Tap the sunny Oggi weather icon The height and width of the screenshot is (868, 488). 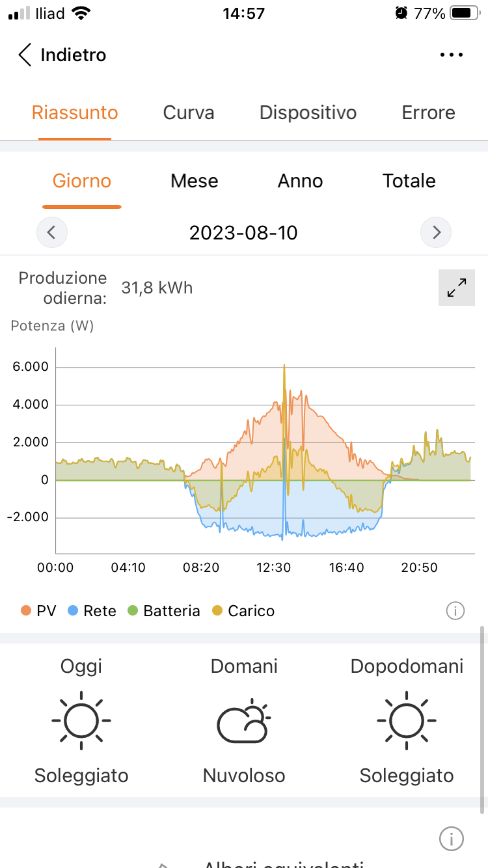pyautogui.click(x=81, y=720)
